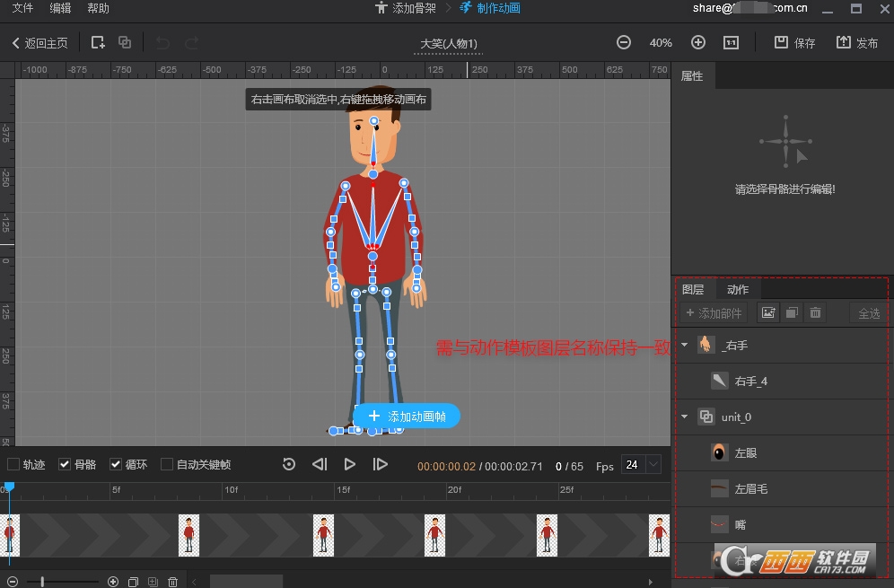
Task: Delete keyframe using timeline trash icon
Action: [x=173, y=582]
